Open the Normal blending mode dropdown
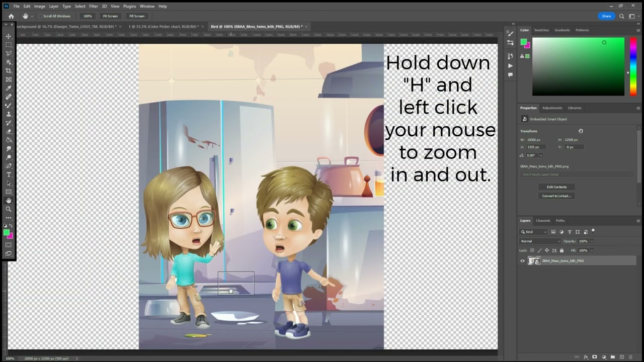Image resolution: width=644 pixels, height=362 pixels. pyautogui.click(x=540, y=241)
